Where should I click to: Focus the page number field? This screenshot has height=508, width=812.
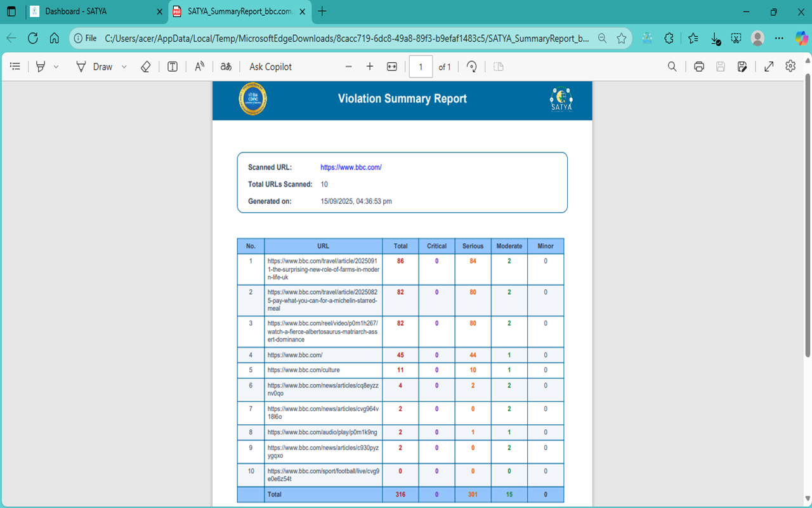click(x=421, y=67)
